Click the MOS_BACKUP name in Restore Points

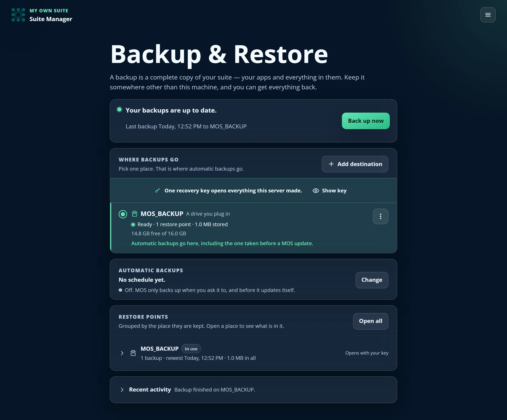click(x=160, y=349)
